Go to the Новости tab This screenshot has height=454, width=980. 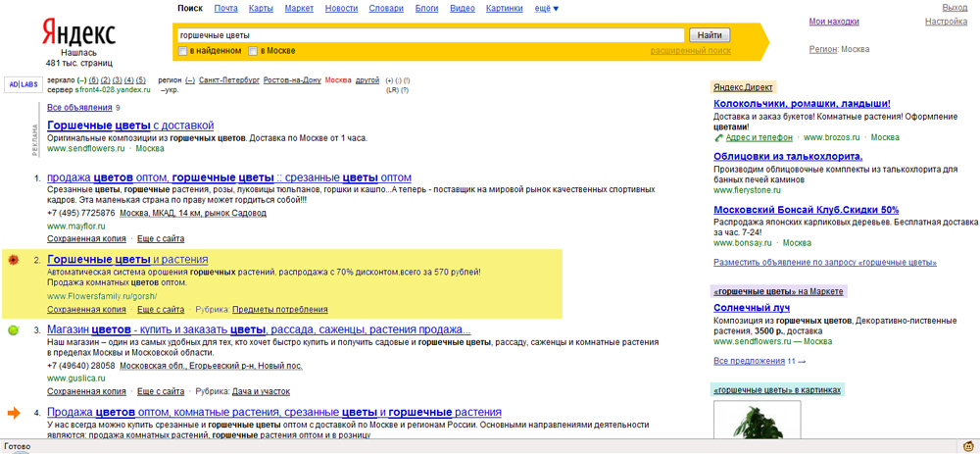point(342,8)
